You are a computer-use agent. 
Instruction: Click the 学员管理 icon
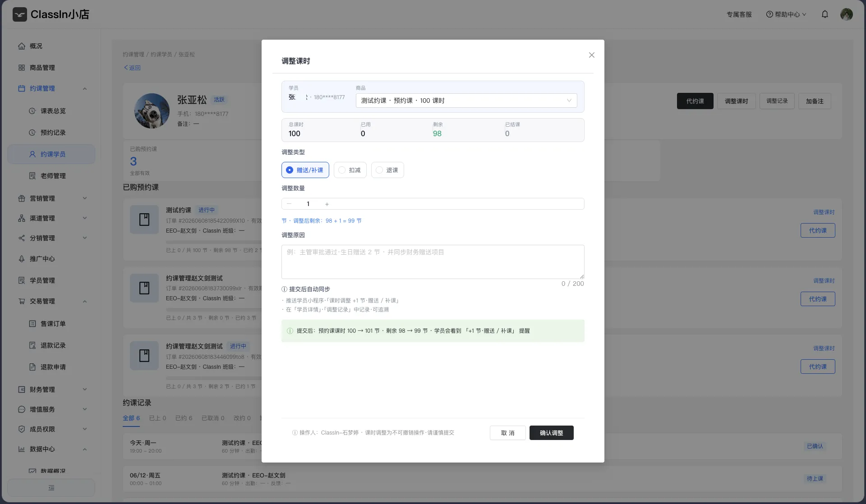tap(22, 280)
